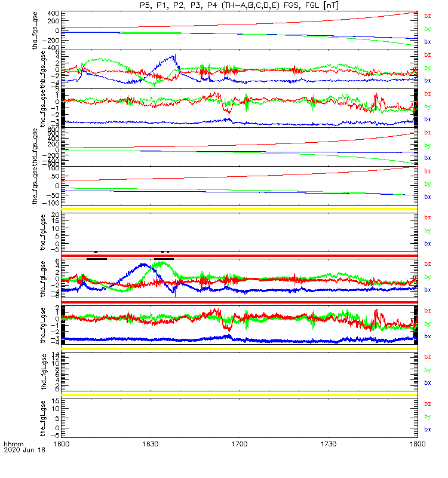The height and width of the screenshot is (478, 448).
Task: Click the '1730' time tick label
Action: (x=329, y=444)
